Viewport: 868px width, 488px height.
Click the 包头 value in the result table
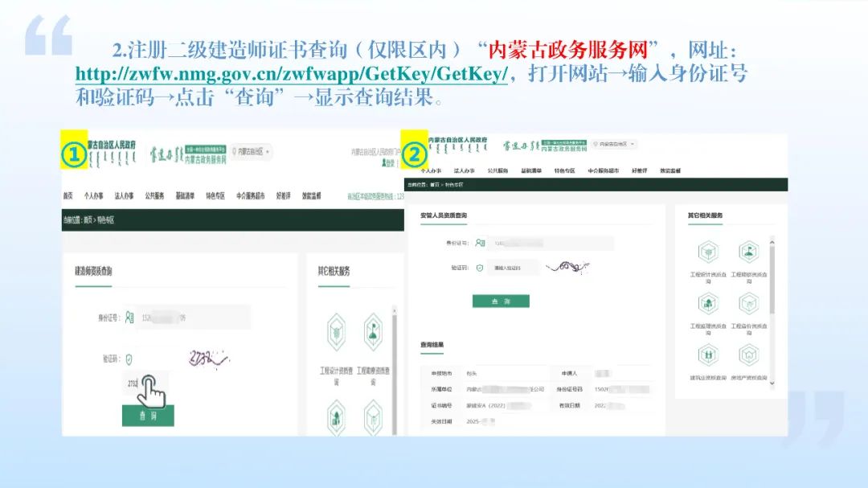click(x=472, y=373)
